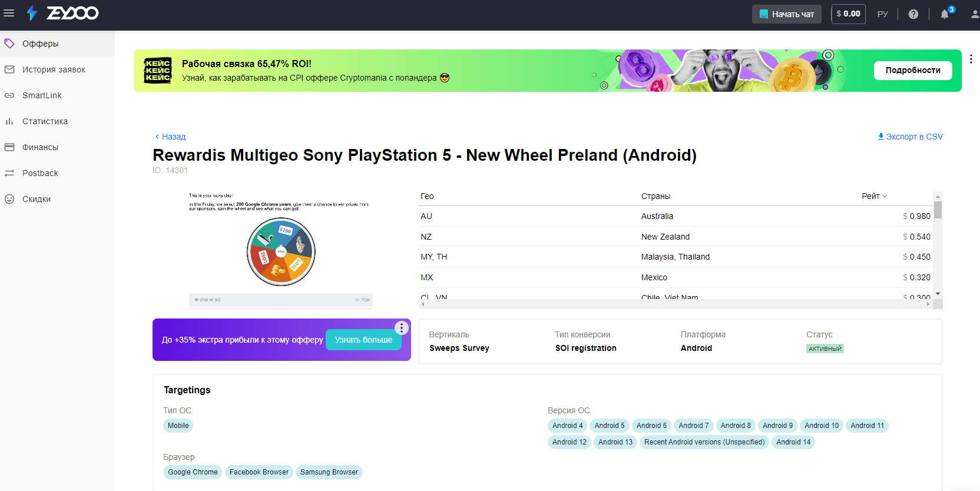The height and width of the screenshot is (491, 980).
Task: Click the offer ID 14301 text
Action: 170,170
